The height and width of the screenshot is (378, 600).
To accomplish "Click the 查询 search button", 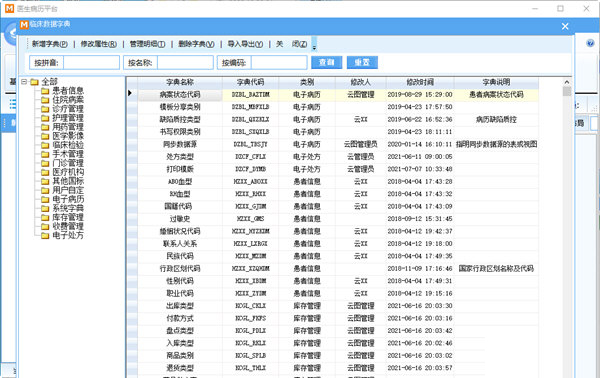I will click(x=326, y=62).
